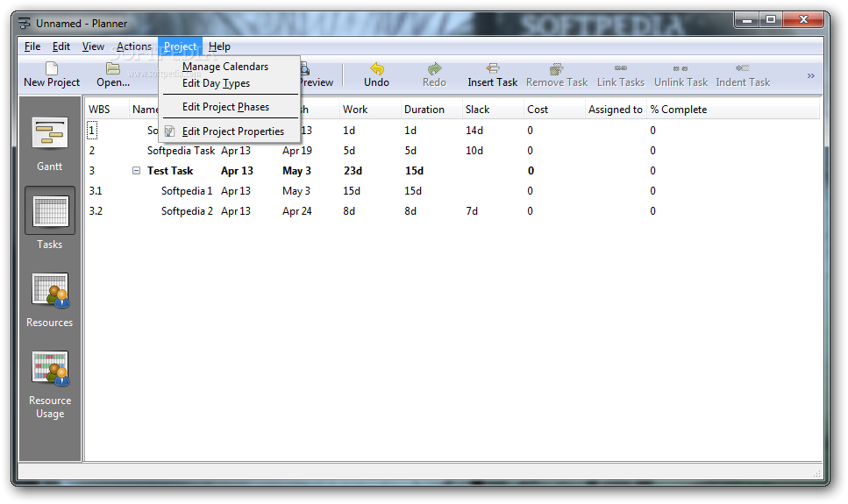Click the Open folder toolbar icon

click(112, 68)
